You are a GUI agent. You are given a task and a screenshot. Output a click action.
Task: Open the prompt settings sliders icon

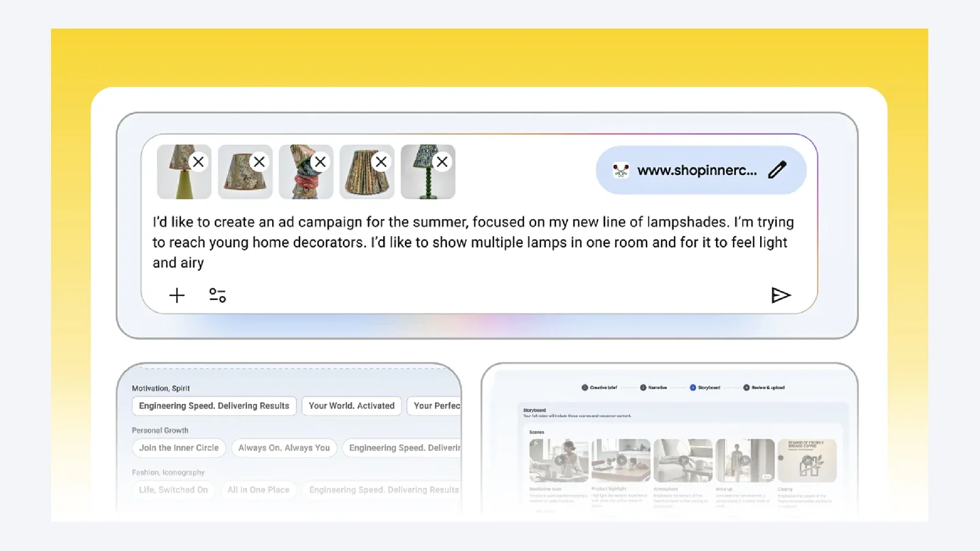click(x=218, y=295)
